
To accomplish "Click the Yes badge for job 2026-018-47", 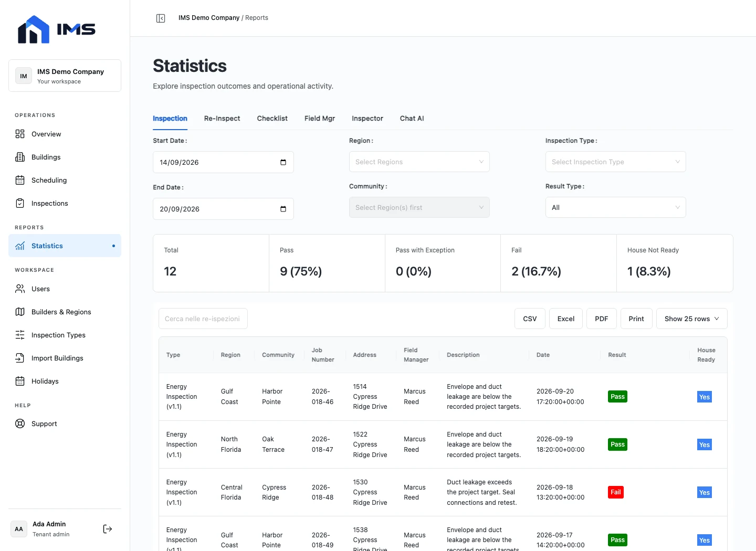I will [705, 445].
